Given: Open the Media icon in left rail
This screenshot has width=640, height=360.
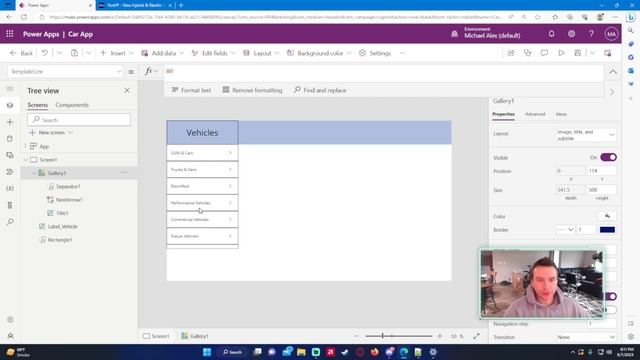Looking at the screenshot, I should (x=10, y=155).
